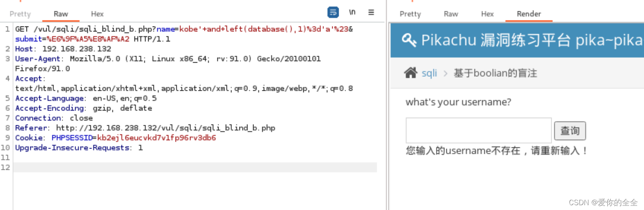644x210 pixels.
Task: Click the Host header line 192.168.238.132
Action: [63, 49]
